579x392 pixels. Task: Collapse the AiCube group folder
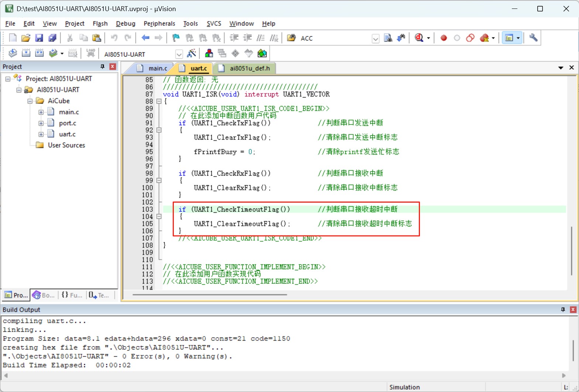pos(30,101)
